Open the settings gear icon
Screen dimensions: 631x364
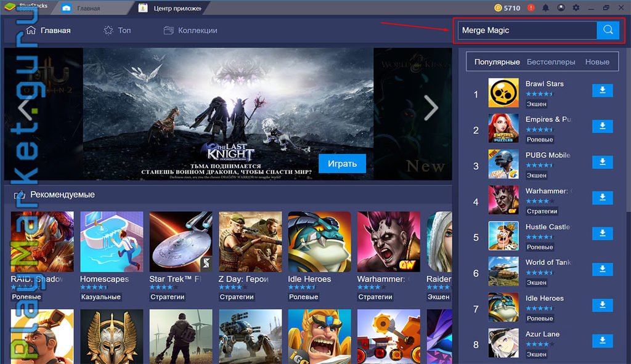pos(576,7)
